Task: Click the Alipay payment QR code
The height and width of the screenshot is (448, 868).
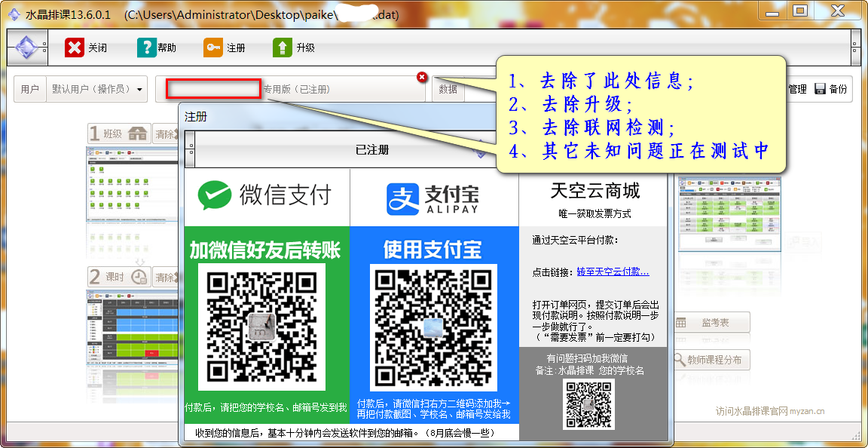Action: [x=432, y=326]
